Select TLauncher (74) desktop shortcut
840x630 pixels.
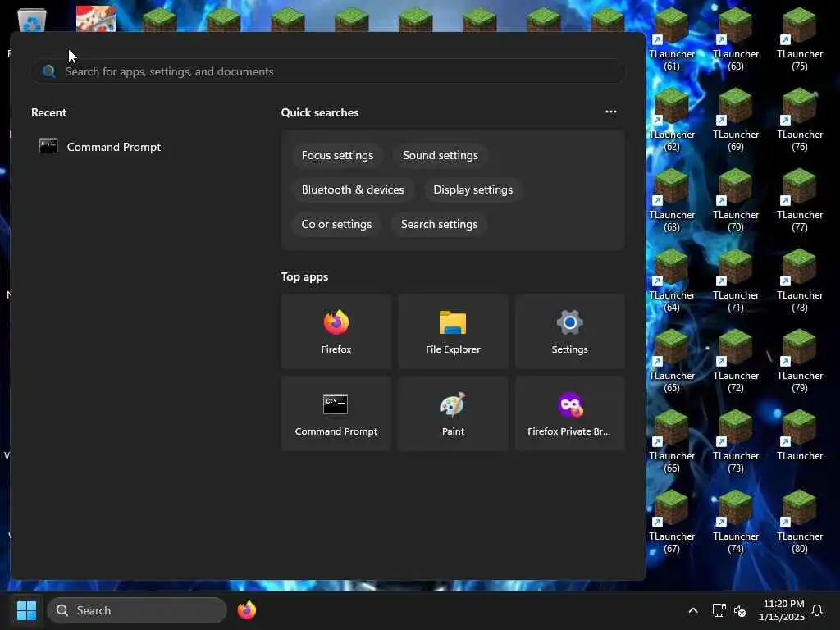736,521
